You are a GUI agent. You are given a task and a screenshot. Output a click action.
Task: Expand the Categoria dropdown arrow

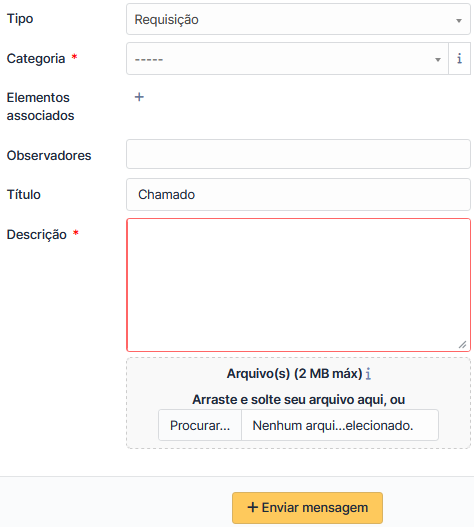pyautogui.click(x=438, y=59)
